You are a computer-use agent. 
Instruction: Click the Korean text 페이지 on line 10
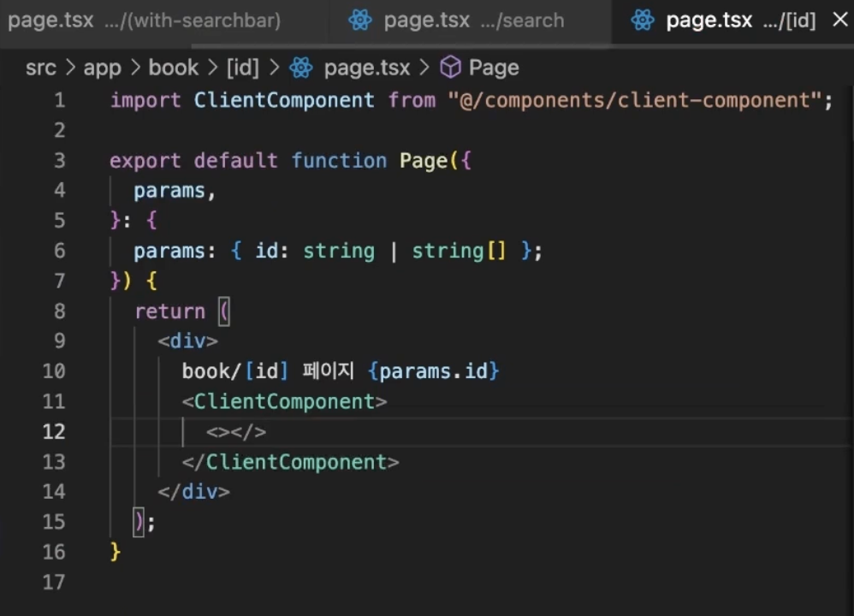[x=328, y=371]
